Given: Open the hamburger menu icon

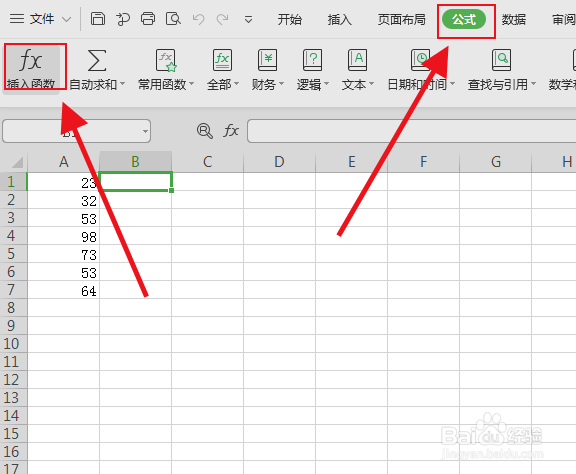Looking at the screenshot, I should point(17,19).
